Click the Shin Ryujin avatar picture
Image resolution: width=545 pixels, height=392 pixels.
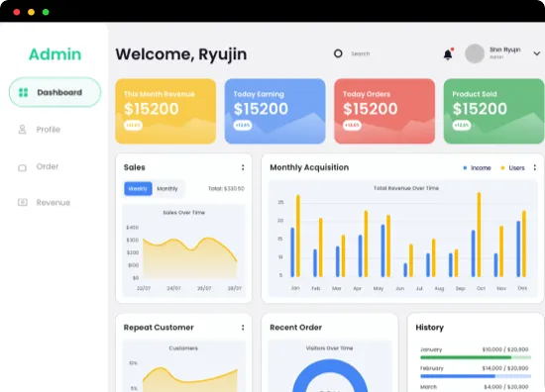tap(475, 53)
